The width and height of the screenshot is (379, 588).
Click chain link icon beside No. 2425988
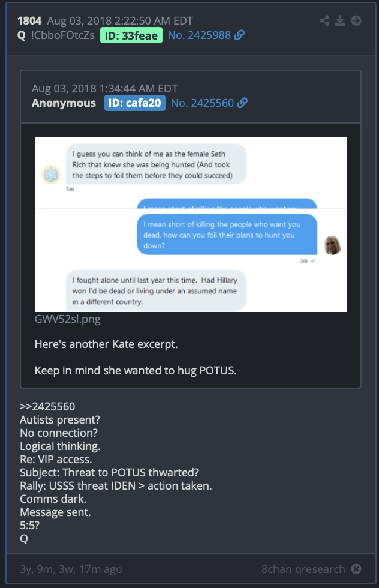coord(239,35)
